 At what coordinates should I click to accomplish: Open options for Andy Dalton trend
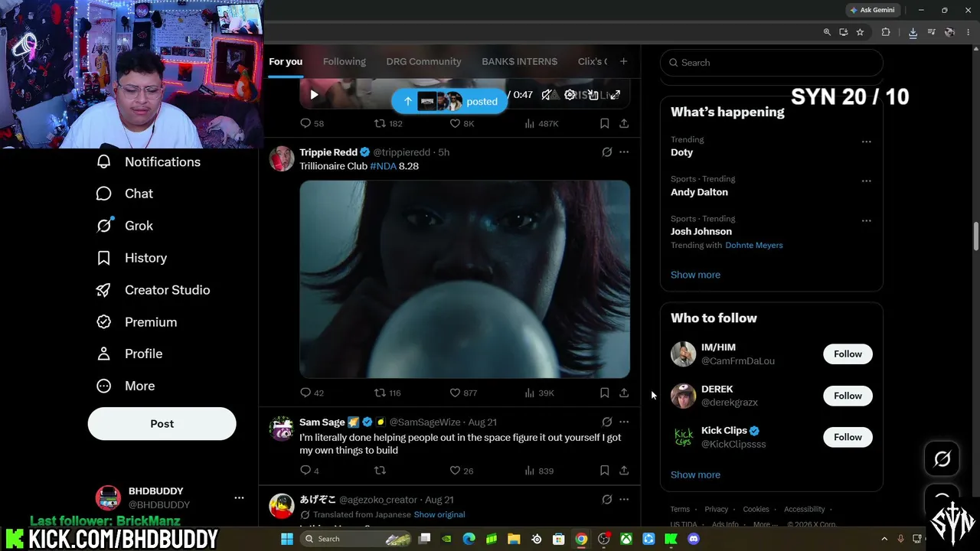pos(866,181)
